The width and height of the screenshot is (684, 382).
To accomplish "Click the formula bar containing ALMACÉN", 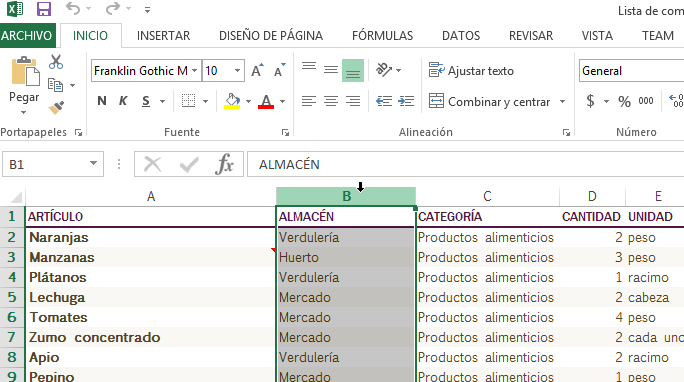I will click(465, 164).
